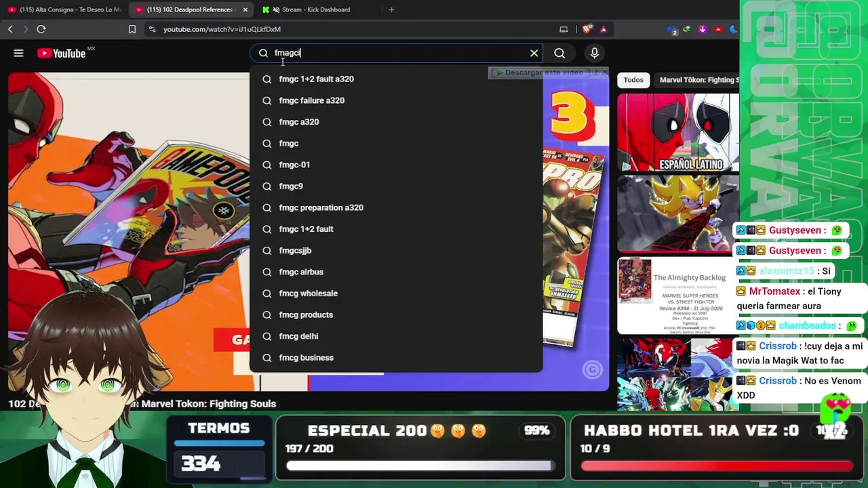Open a new browser tab
The image size is (868, 488).
click(x=391, y=9)
